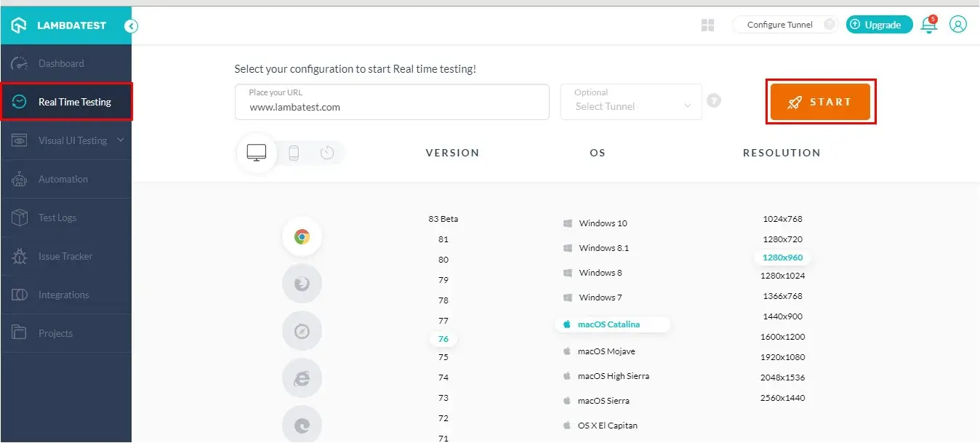Select the Internet Explorer browser icon
Viewport: 980px width, 443px height.
302,378
